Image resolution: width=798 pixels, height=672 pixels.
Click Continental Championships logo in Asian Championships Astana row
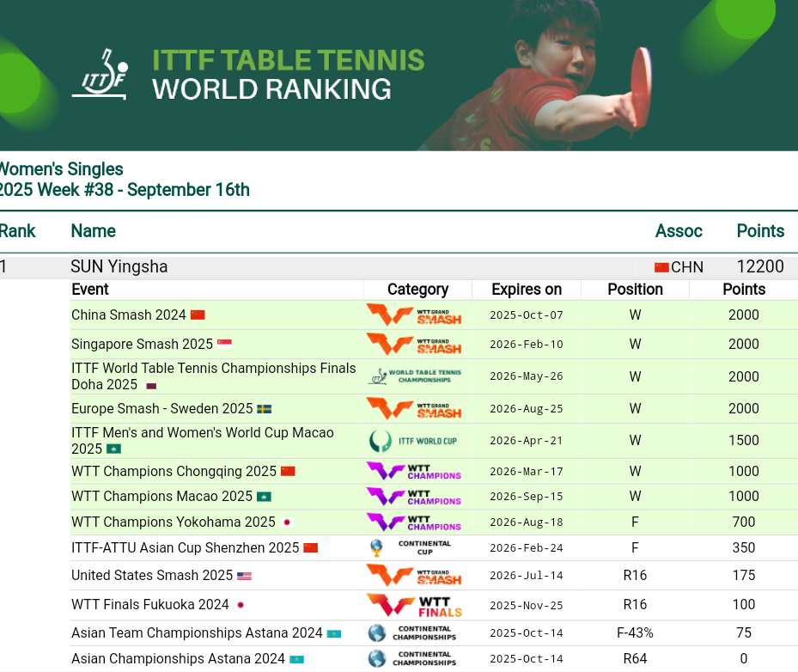pos(412,658)
